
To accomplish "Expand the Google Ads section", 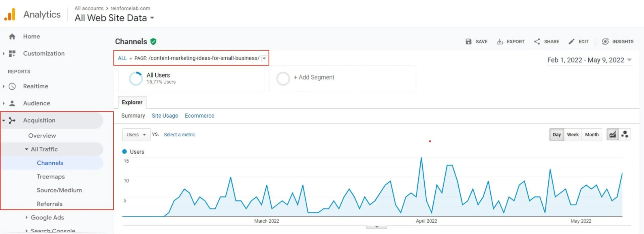I will [x=26, y=218].
